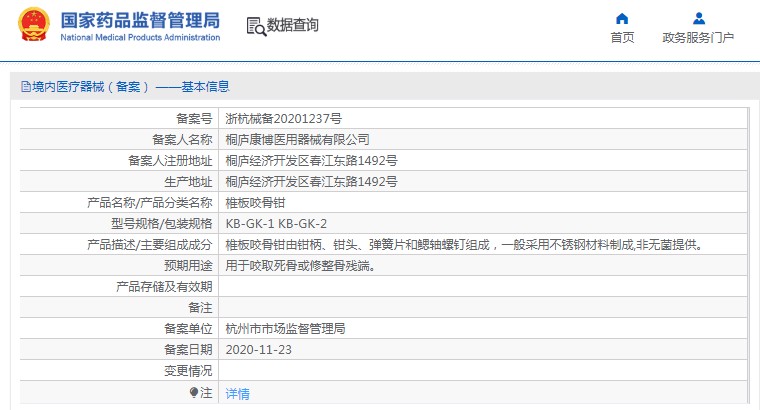Go to 首页 text link
Screen dimensions: 760x410
coord(622,38)
